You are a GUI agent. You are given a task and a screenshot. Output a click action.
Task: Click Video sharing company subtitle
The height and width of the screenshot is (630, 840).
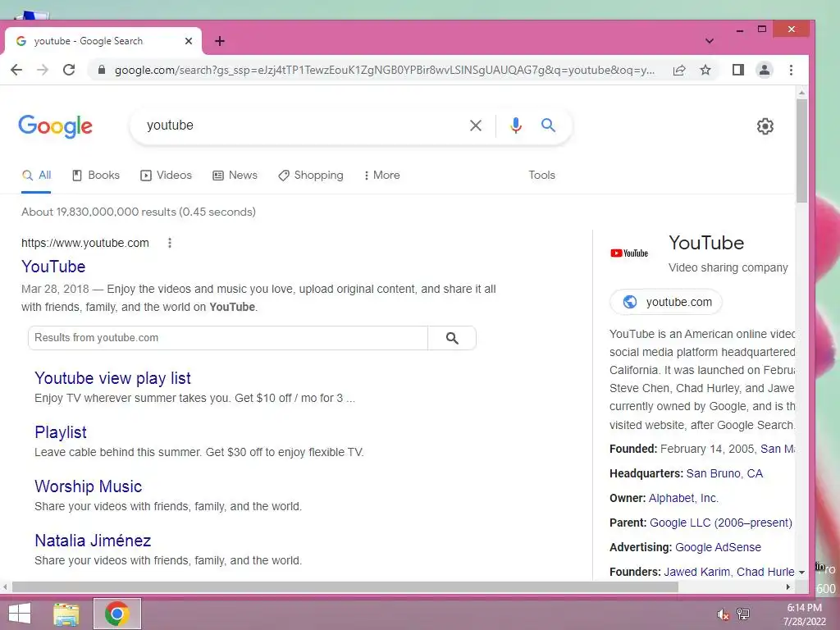click(x=728, y=268)
